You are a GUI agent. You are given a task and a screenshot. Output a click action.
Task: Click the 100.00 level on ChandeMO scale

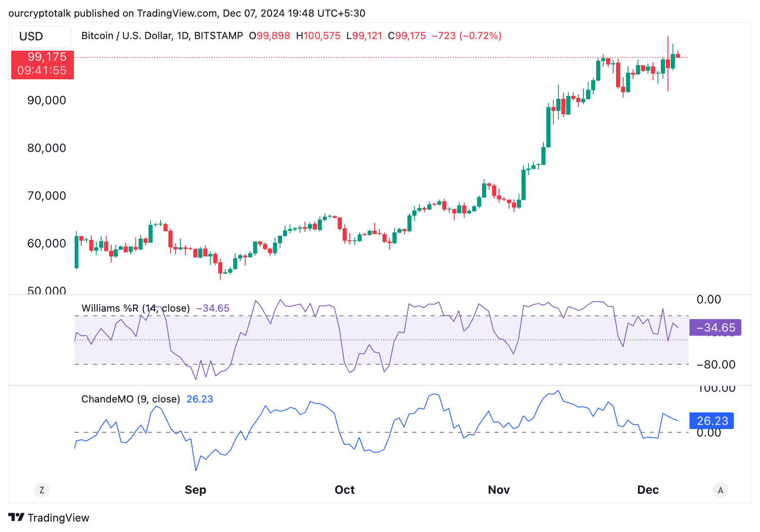click(716, 389)
